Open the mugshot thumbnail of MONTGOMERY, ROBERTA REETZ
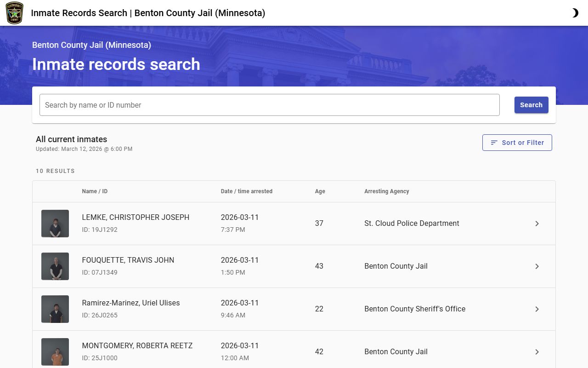588x368 pixels. (55, 352)
